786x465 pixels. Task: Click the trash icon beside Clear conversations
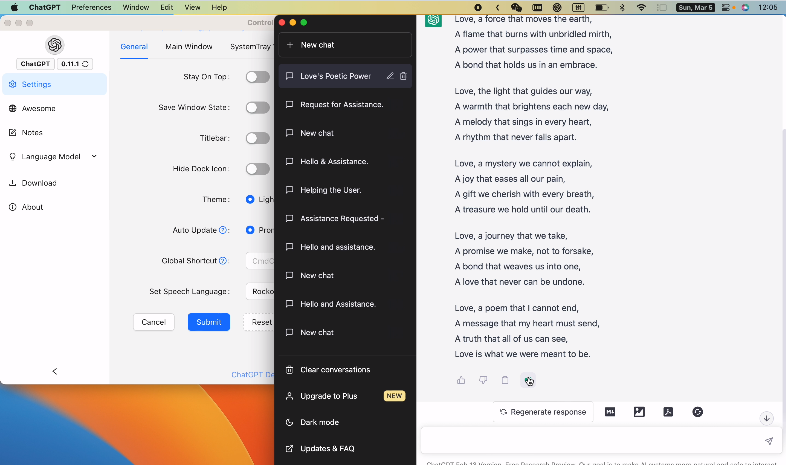pyautogui.click(x=289, y=370)
